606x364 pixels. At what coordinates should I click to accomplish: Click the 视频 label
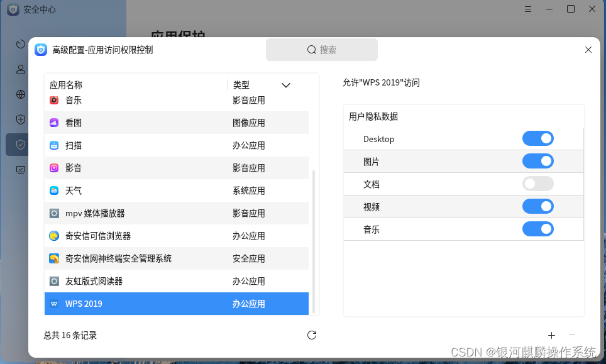(372, 207)
